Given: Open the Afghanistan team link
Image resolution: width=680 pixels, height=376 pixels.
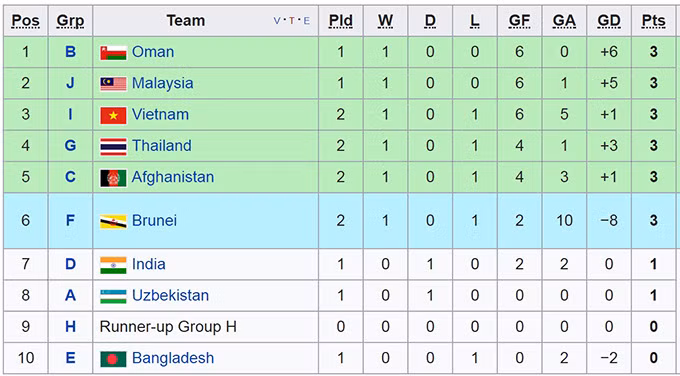Looking at the screenshot, I should (173, 177).
